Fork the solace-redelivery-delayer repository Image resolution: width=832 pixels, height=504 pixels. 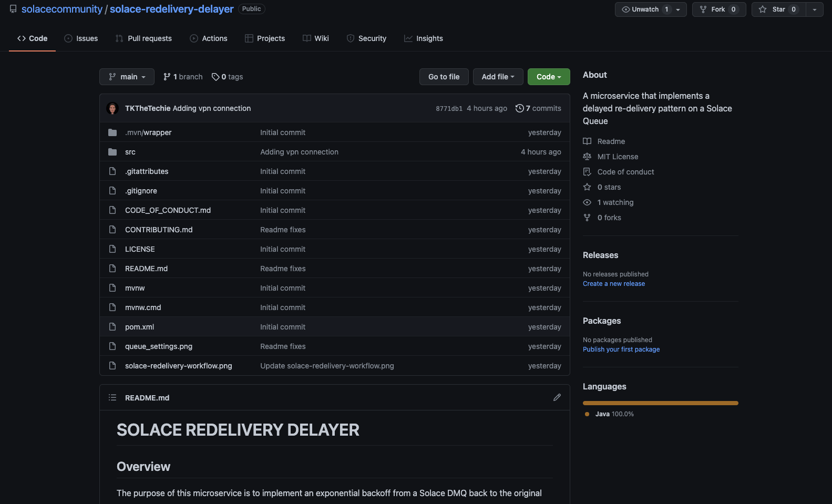[x=719, y=9]
